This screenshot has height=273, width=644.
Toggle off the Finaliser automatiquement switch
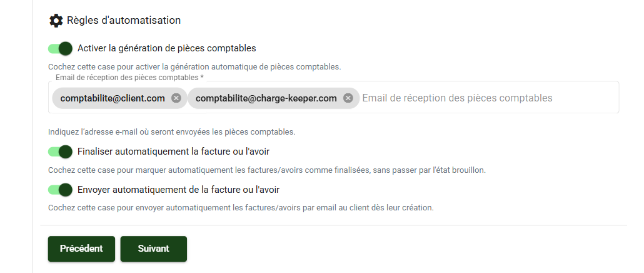[61, 152]
